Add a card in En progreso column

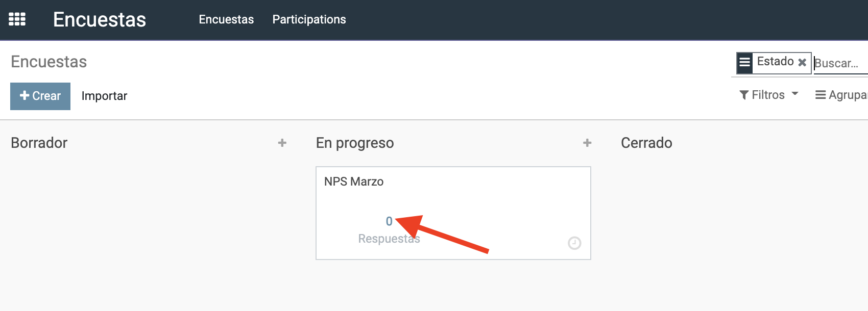point(587,143)
